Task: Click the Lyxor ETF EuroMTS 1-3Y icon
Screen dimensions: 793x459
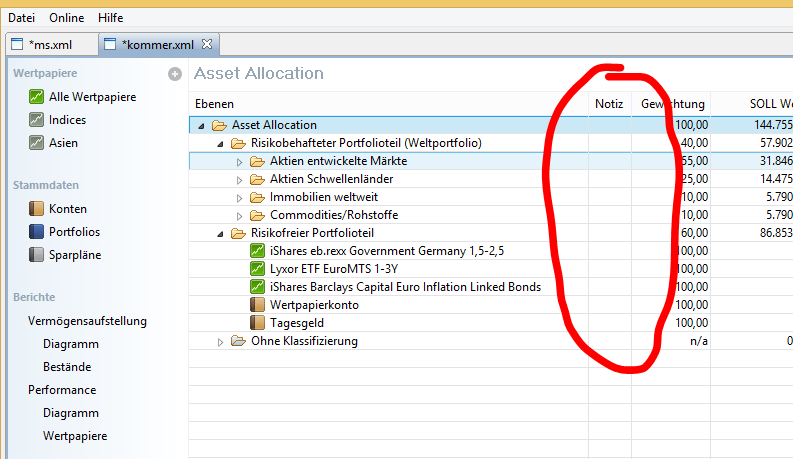Action: [x=257, y=269]
